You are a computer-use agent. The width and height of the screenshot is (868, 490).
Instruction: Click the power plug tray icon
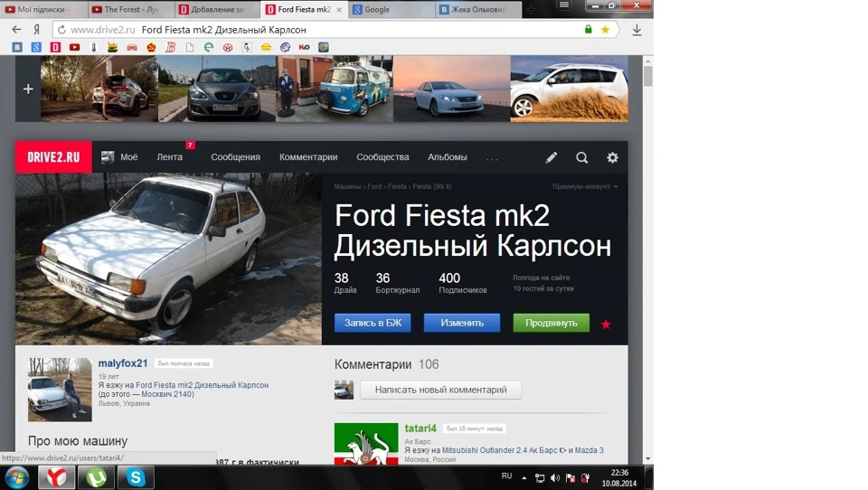[586, 478]
